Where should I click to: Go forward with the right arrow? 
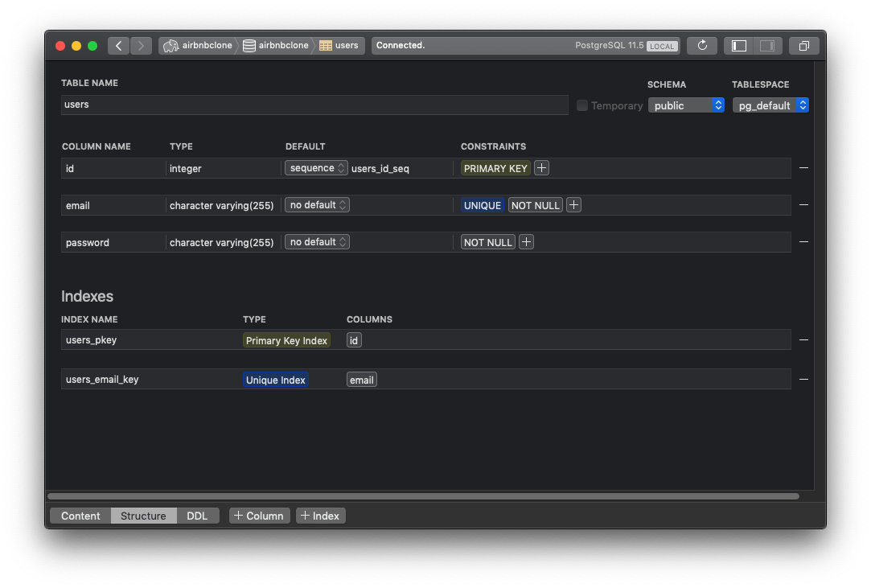(141, 46)
